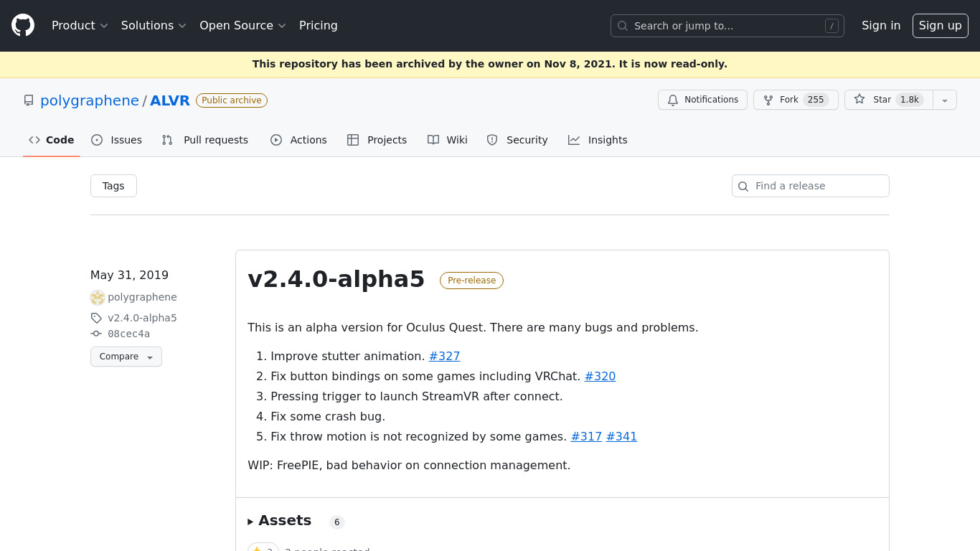Click the commit icon beside 08cec4a

96,334
